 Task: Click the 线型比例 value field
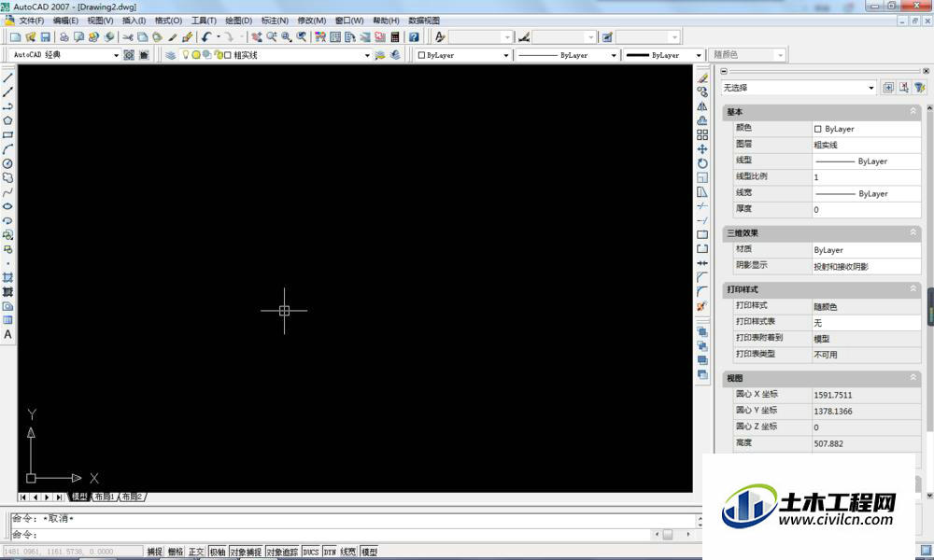866,177
